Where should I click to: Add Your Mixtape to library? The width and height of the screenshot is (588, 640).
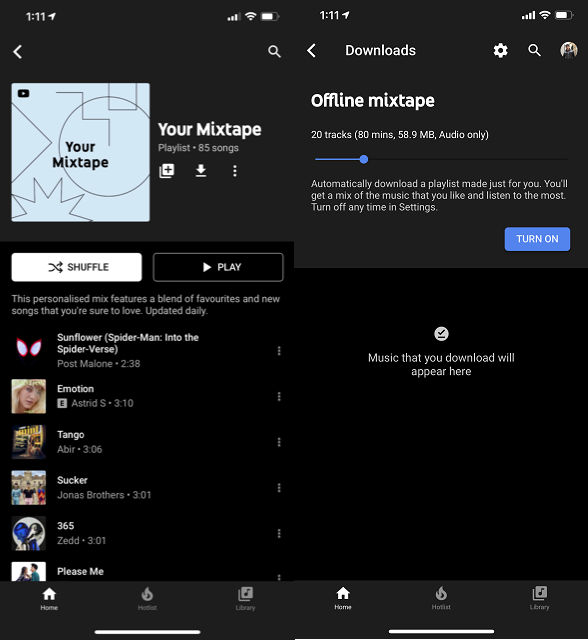coord(166,171)
